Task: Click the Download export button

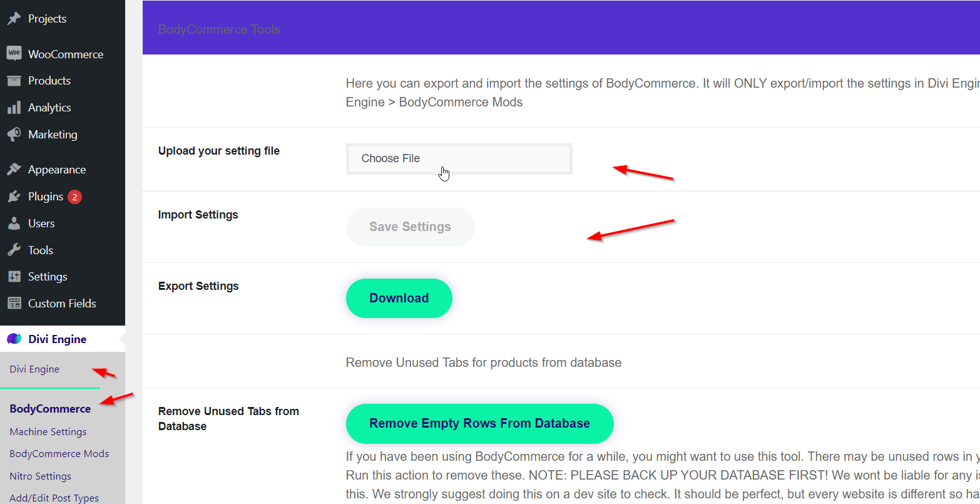Action: coord(399,299)
